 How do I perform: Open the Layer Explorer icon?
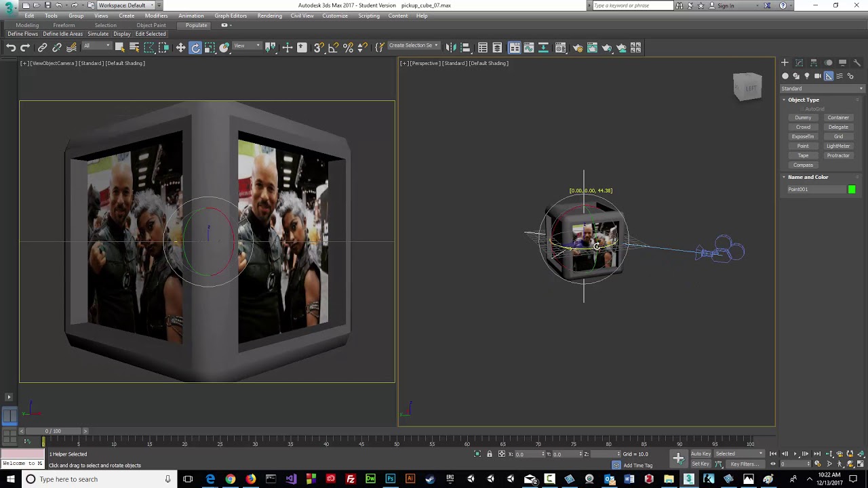click(x=497, y=47)
